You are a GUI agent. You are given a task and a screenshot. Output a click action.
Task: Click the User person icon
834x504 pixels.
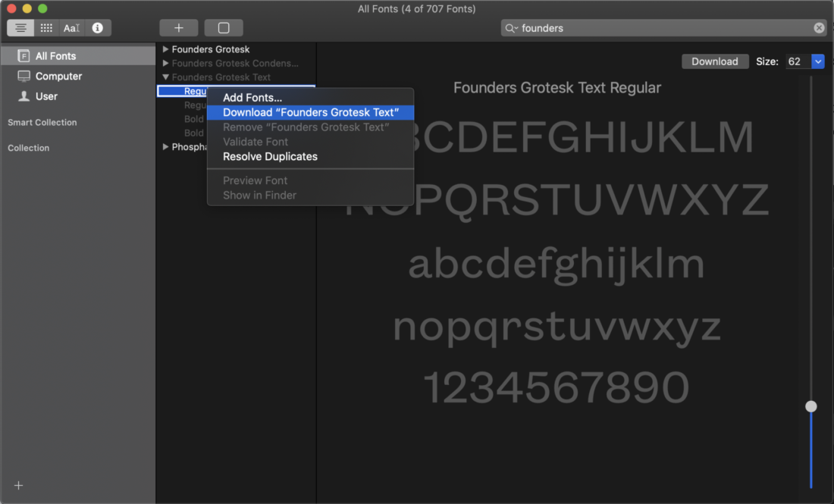pos(24,96)
